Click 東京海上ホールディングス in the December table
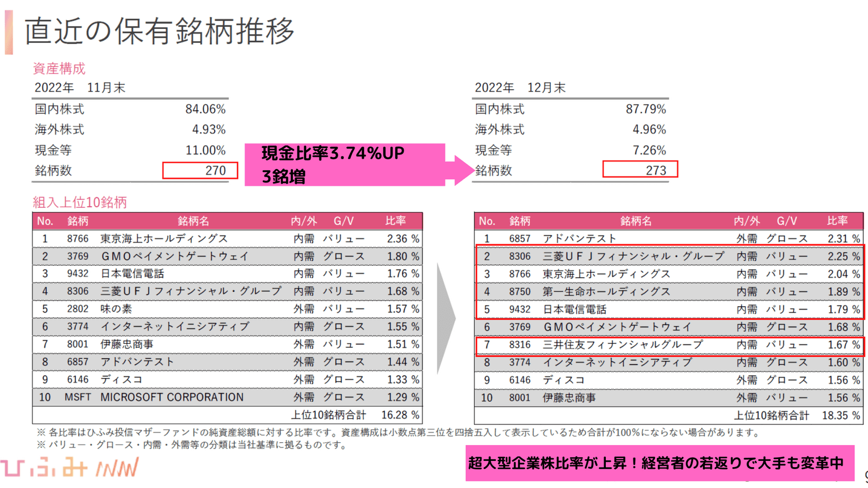This screenshot has width=868, height=488. tap(606, 274)
